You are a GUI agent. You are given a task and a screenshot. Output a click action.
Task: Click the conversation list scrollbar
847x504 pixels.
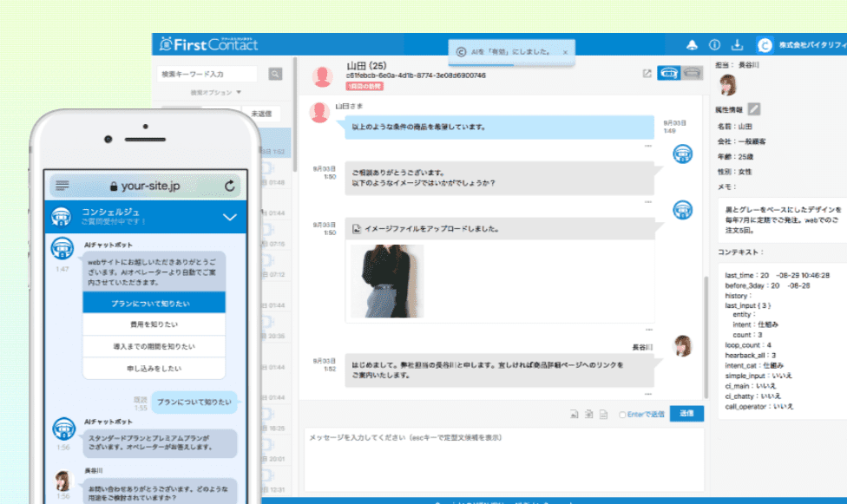(x=295, y=115)
